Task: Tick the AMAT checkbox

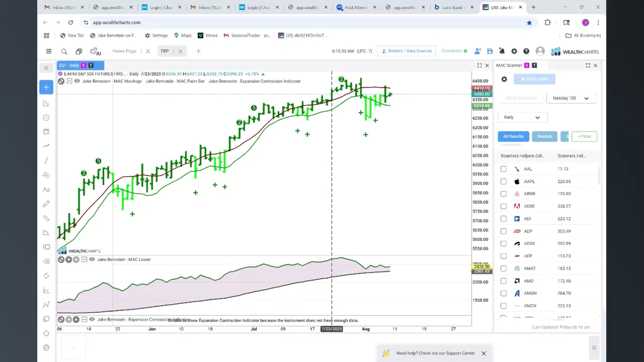Action: click(503, 268)
